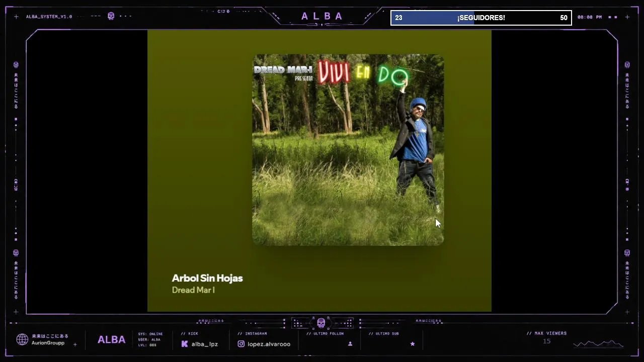
Task: Click the LVL: 088 status text
Action: (147, 345)
